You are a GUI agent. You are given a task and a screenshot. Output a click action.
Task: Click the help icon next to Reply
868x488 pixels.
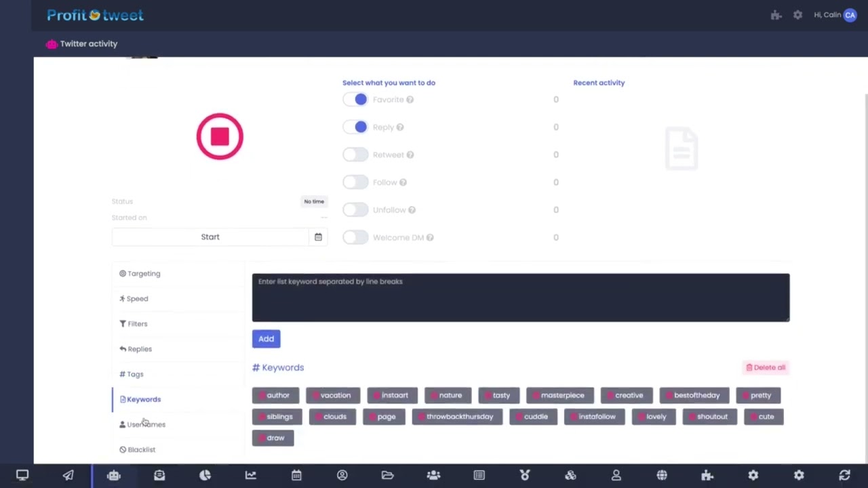click(x=400, y=127)
